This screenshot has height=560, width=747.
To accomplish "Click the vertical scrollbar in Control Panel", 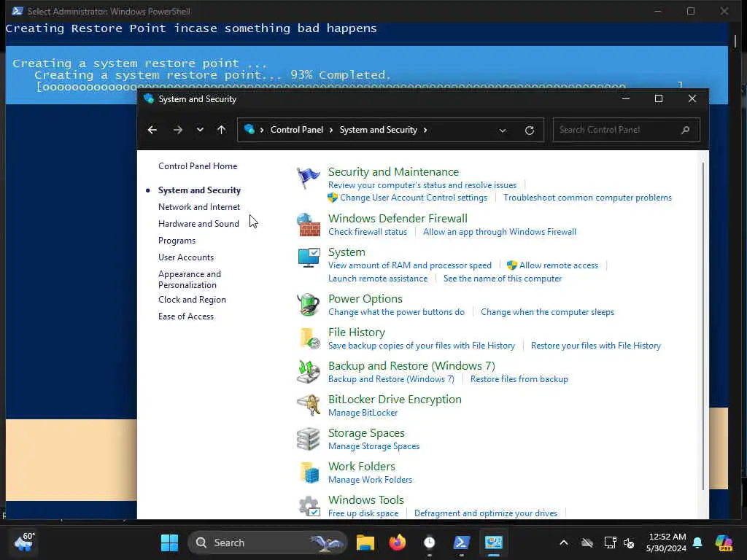I will (x=703, y=326).
